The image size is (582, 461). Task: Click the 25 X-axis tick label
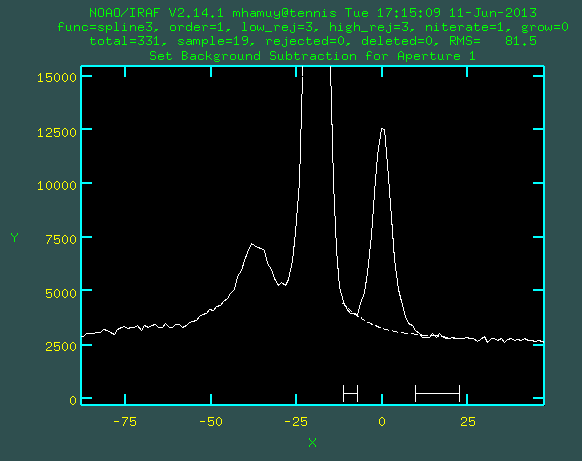point(468,422)
